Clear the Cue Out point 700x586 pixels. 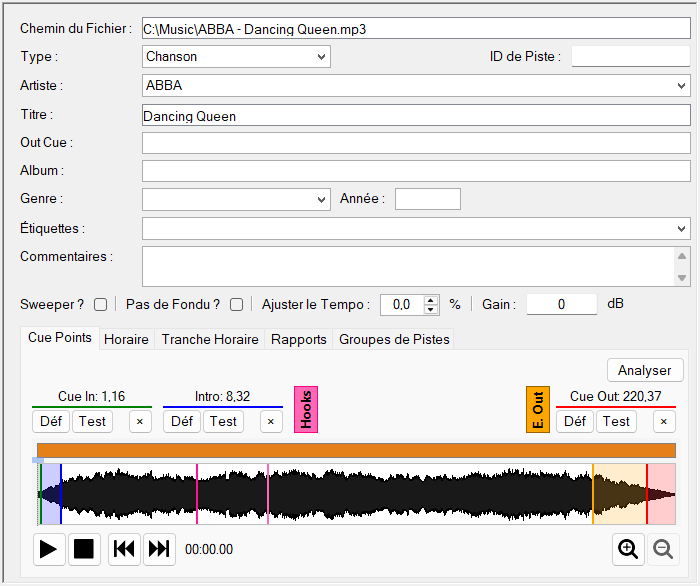click(x=664, y=422)
